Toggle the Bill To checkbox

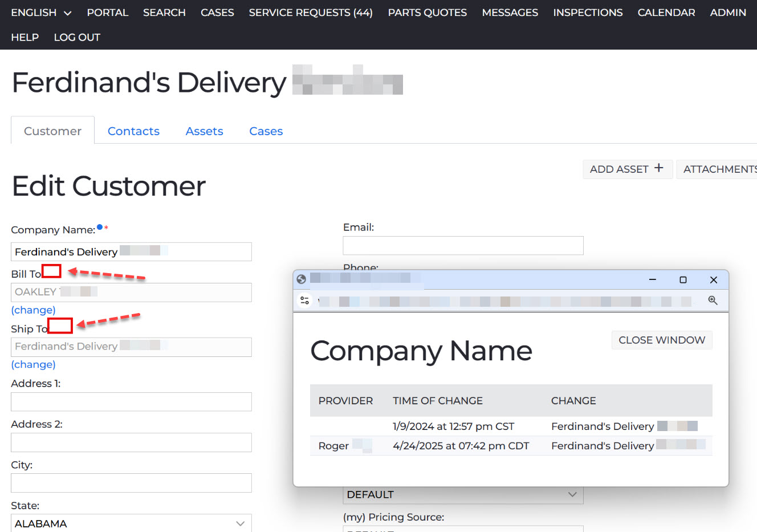[x=51, y=271]
